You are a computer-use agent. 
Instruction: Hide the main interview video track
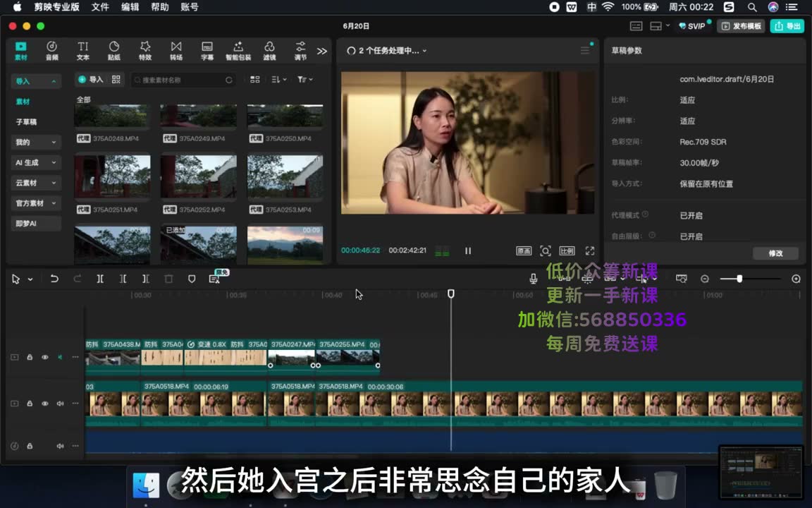pyautogui.click(x=45, y=404)
